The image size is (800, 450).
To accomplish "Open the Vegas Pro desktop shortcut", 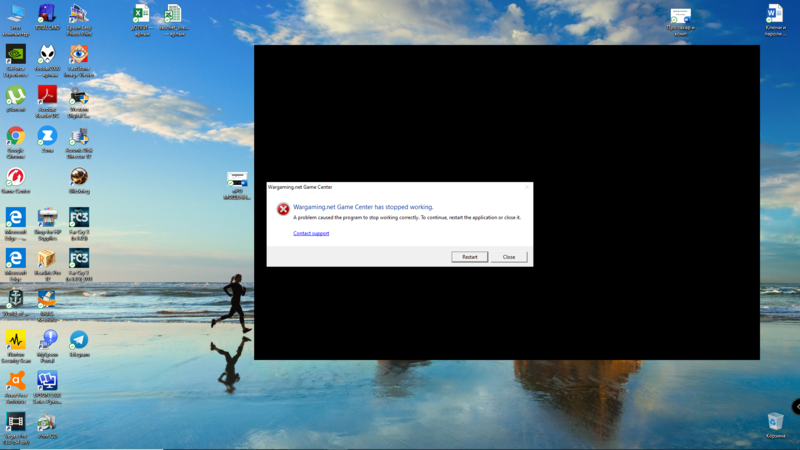I will 16,423.
